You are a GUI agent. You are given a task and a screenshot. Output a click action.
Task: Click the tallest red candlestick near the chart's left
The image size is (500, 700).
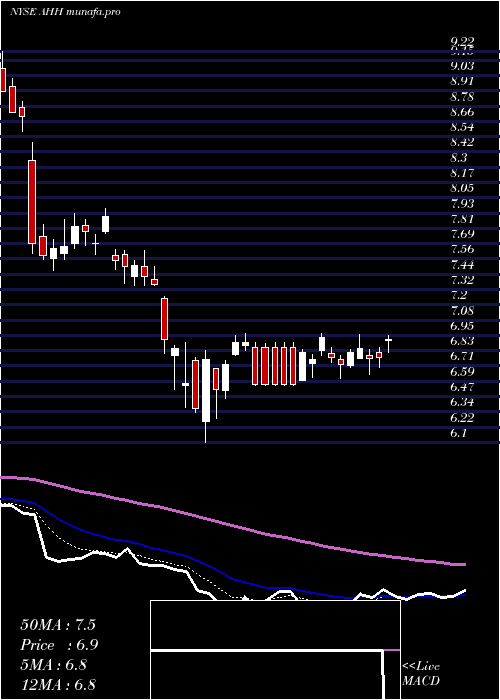point(32,202)
